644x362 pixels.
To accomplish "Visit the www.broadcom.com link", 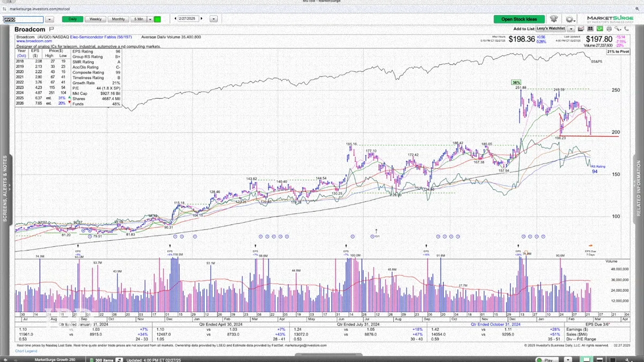I will tap(34, 40).
